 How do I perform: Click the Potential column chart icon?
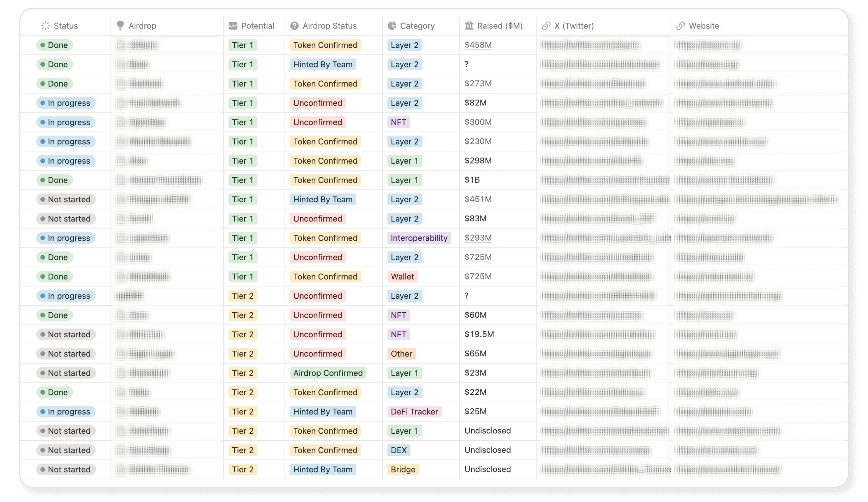tap(233, 26)
